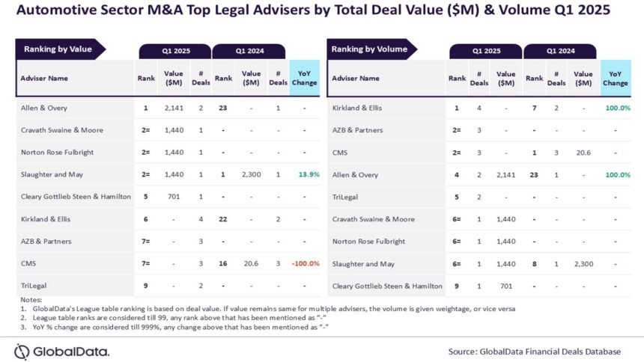Click the Source: GlobalData Financial Deals Database text
The image size is (644, 362).
[535, 352]
